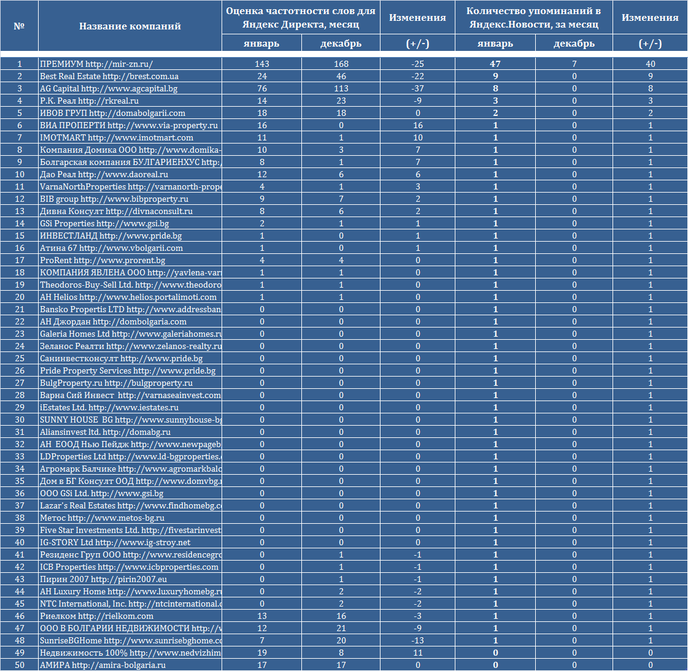Click the 'Bansko Propertis LTD' cell
The width and height of the screenshot is (688, 671).
tap(130, 309)
